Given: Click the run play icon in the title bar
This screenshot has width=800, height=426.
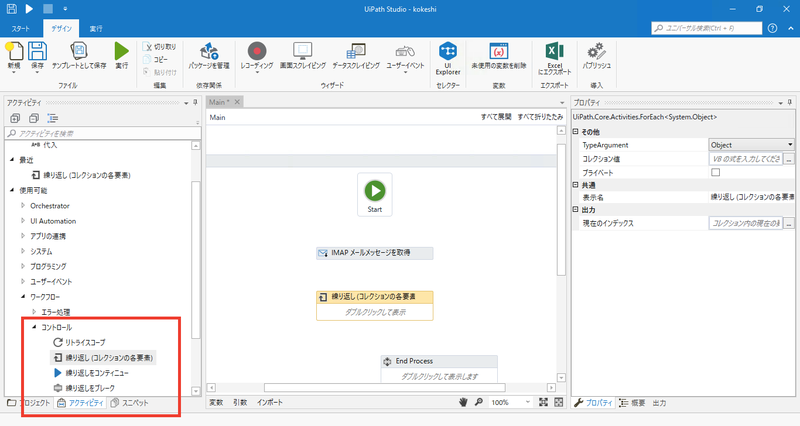Looking at the screenshot, I should [x=29, y=9].
